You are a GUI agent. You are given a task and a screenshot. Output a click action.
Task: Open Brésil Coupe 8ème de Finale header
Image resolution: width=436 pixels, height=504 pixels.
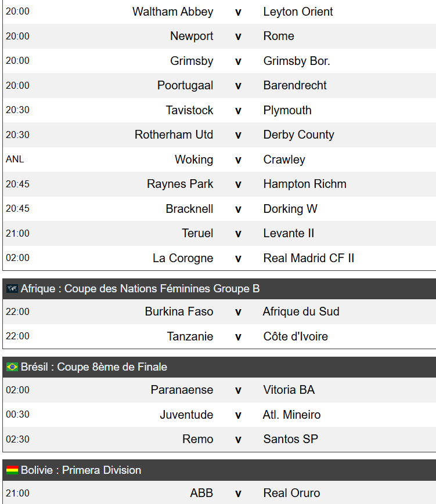(x=219, y=367)
